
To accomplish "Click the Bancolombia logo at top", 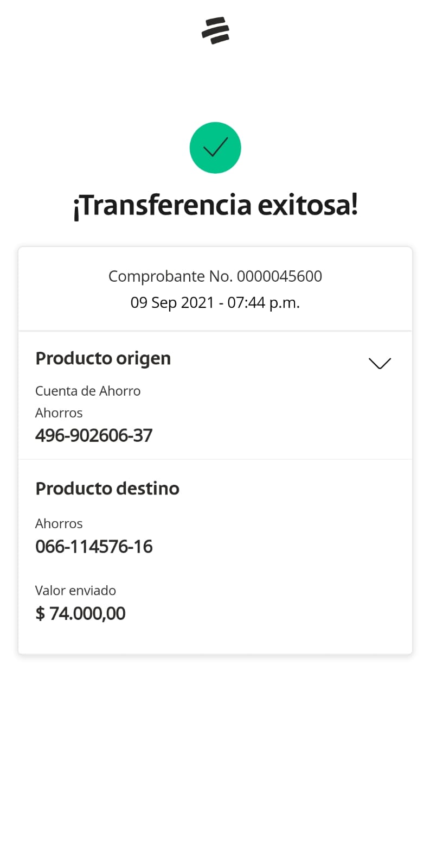I will tap(215, 30).
